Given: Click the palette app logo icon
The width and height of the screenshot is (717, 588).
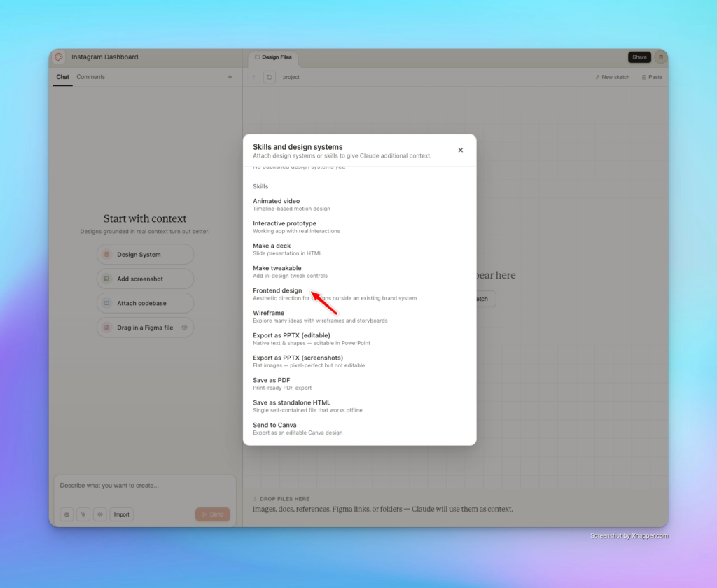Looking at the screenshot, I should click(59, 57).
